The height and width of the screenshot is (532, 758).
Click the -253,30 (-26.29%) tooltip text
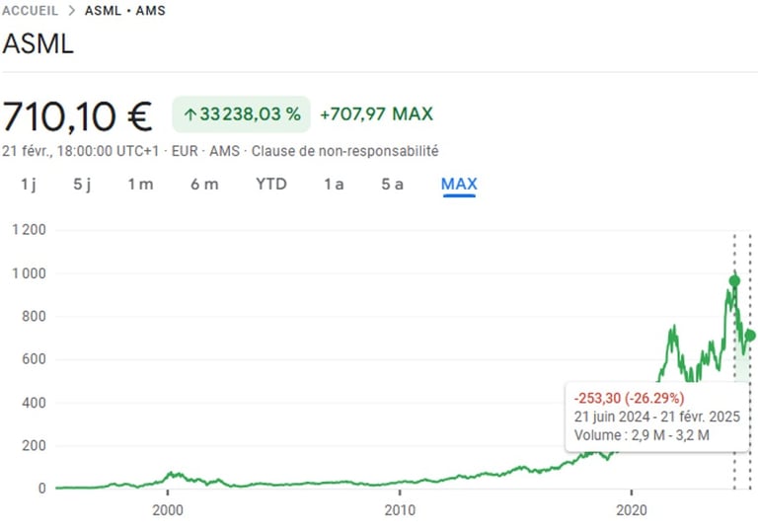click(629, 398)
